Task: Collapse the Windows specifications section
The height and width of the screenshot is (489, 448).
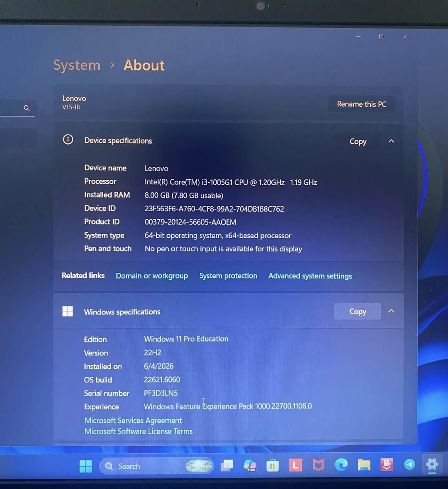Action: pyautogui.click(x=391, y=311)
